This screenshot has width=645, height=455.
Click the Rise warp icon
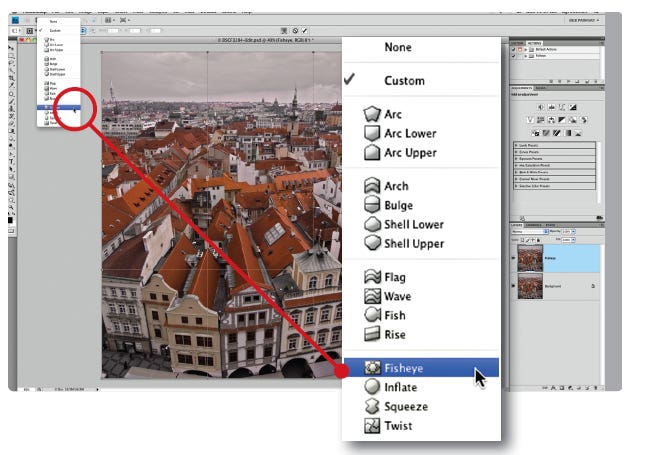(371, 335)
